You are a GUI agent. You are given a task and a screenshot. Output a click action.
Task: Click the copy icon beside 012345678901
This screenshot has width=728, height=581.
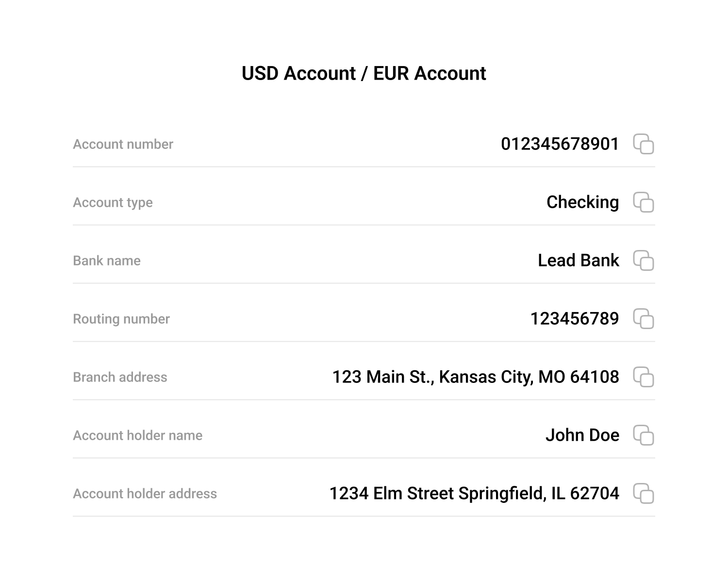(645, 144)
